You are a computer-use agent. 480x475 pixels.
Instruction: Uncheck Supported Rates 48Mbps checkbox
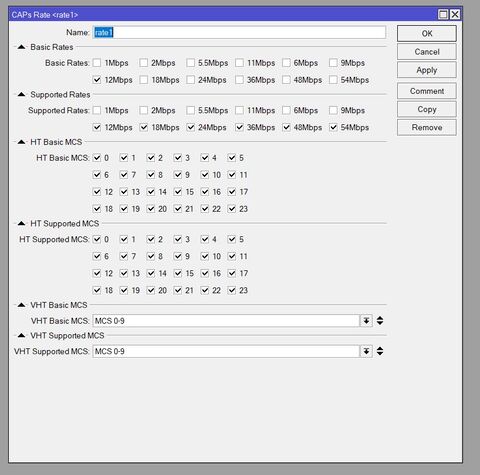tap(286, 127)
